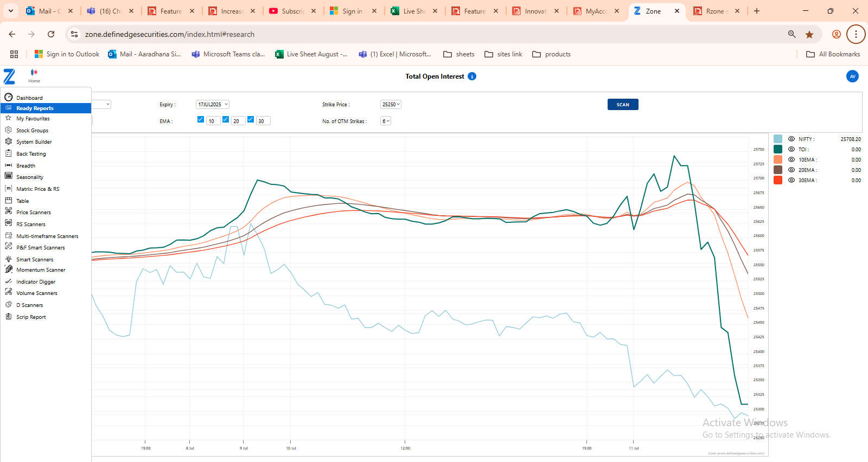Click the RS Scanners icon

[x=9, y=223]
